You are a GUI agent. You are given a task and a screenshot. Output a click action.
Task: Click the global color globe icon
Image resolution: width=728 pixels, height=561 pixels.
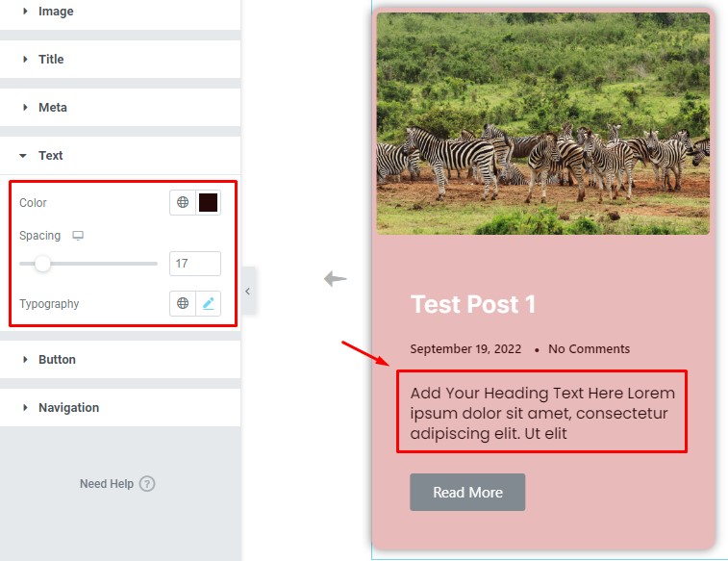click(x=183, y=202)
